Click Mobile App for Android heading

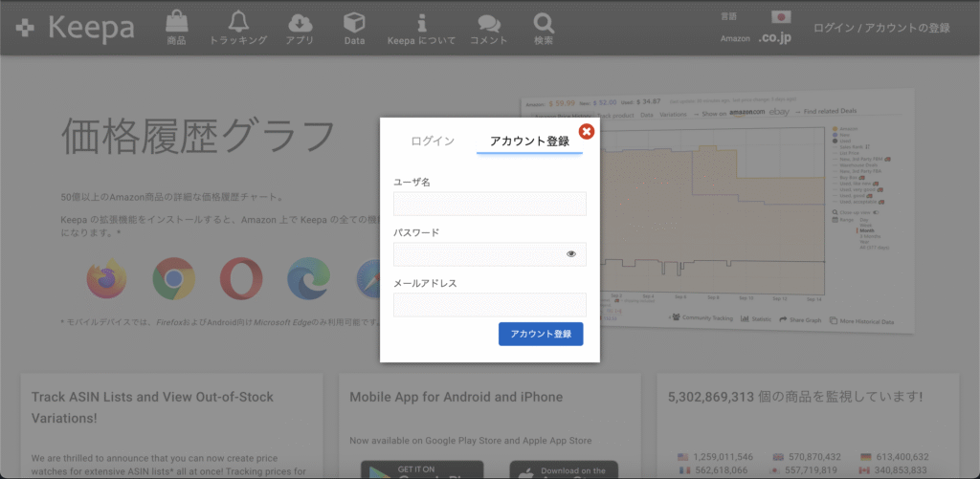[457, 397]
